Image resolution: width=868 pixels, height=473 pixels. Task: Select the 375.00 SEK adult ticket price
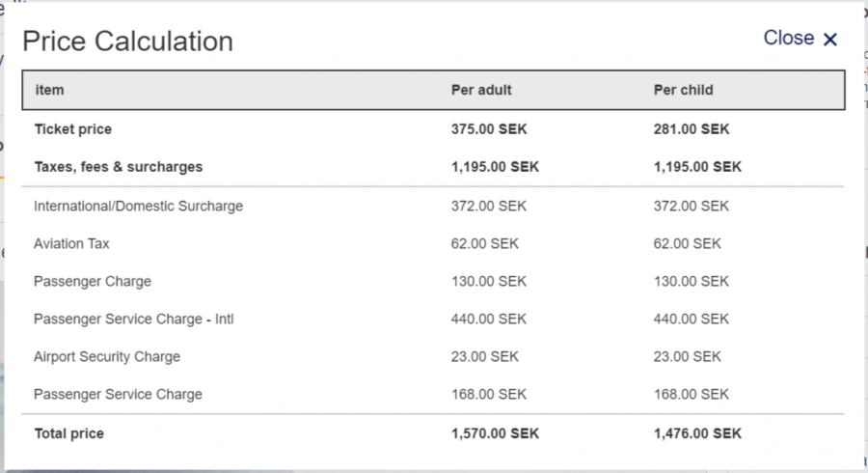489,129
